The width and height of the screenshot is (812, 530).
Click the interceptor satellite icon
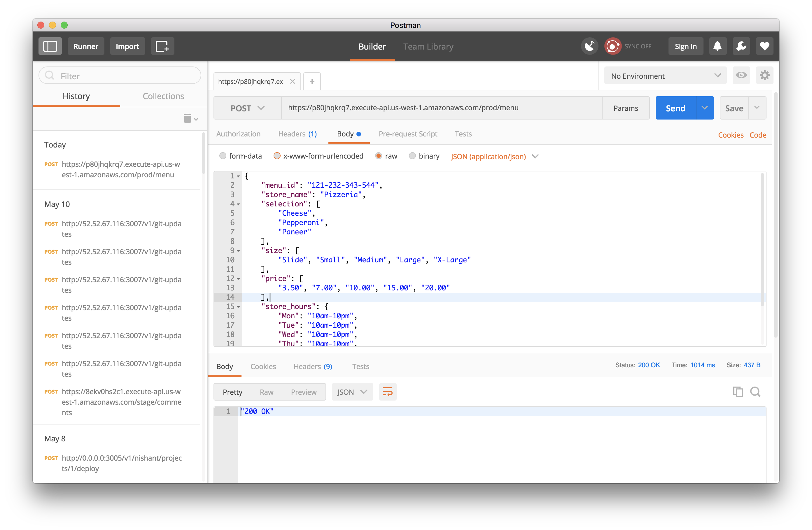tap(589, 46)
